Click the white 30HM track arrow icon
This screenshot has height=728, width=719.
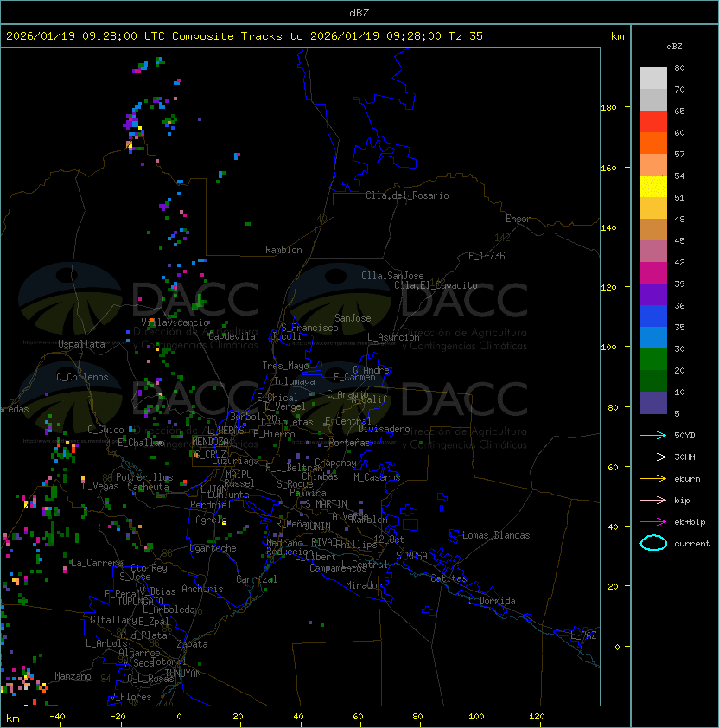click(653, 457)
